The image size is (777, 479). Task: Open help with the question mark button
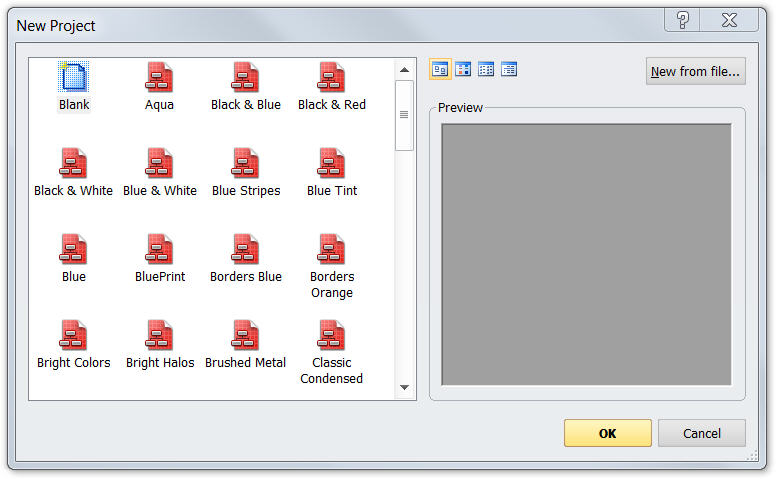pyautogui.click(x=682, y=20)
